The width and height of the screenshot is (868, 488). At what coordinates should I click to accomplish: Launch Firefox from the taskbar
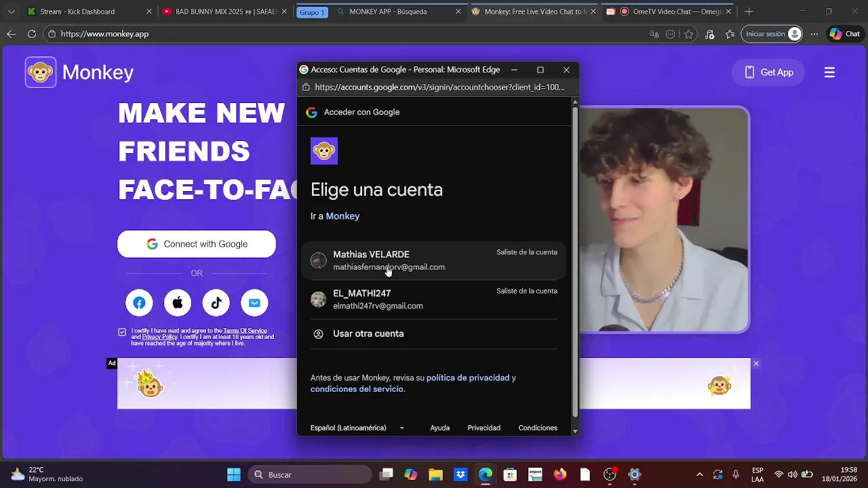559,474
